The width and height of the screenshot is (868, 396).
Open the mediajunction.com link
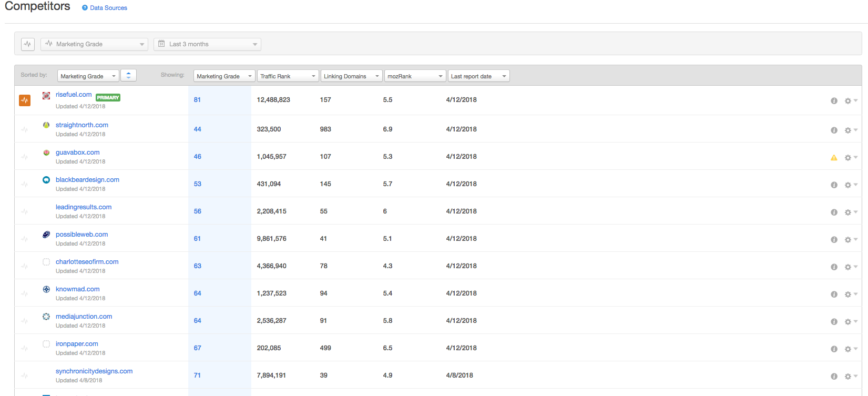pos(84,317)
